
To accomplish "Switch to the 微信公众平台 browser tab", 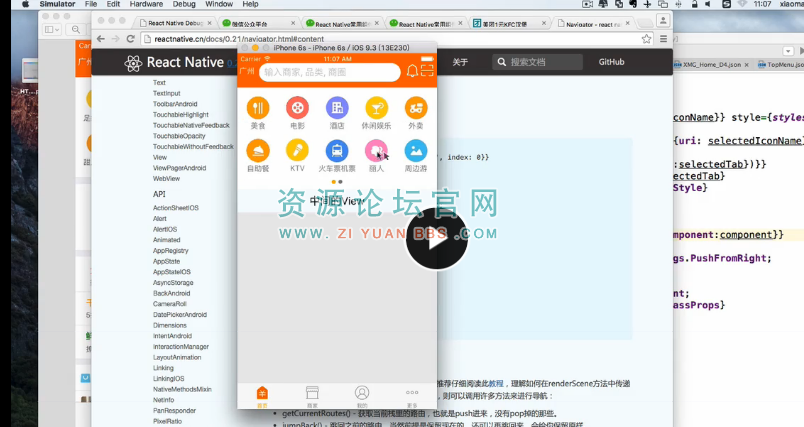I will point(258,23).
